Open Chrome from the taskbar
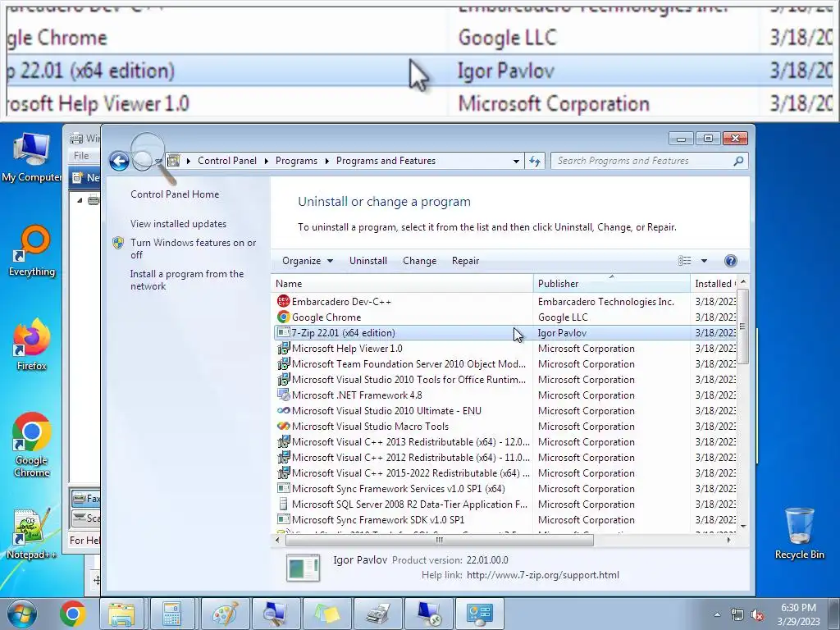840x630 pixels. tap(73, 614)
